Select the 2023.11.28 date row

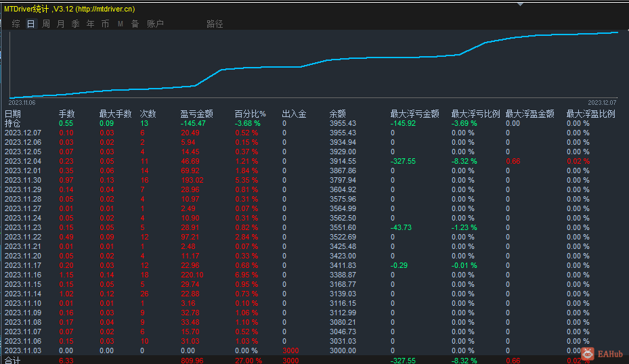click(23, 199)
